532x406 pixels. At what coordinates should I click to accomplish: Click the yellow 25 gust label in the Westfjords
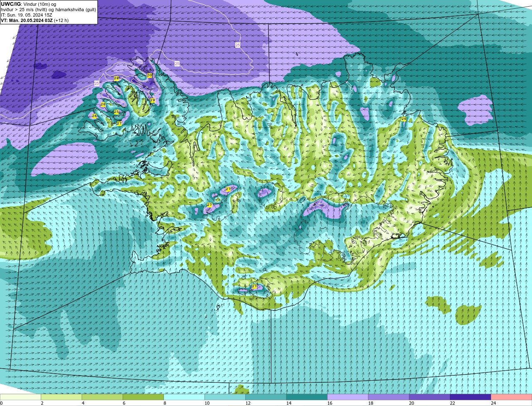tap(116, 112)
